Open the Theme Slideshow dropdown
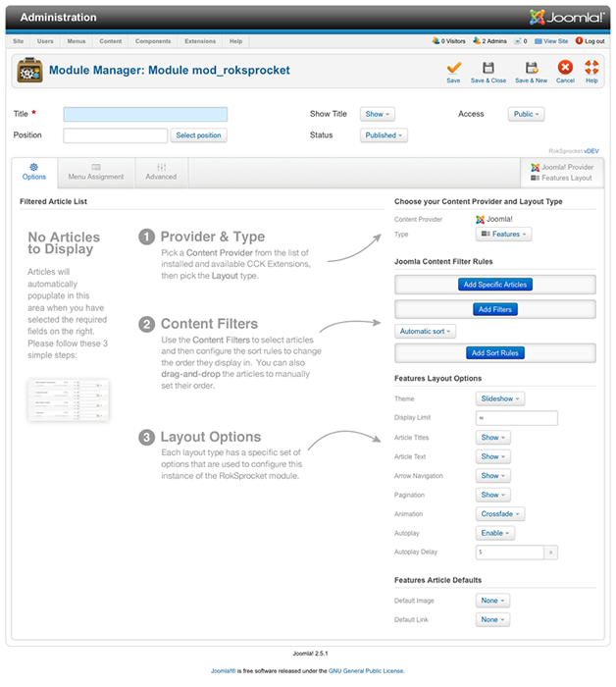 click(x=500, y=398)
